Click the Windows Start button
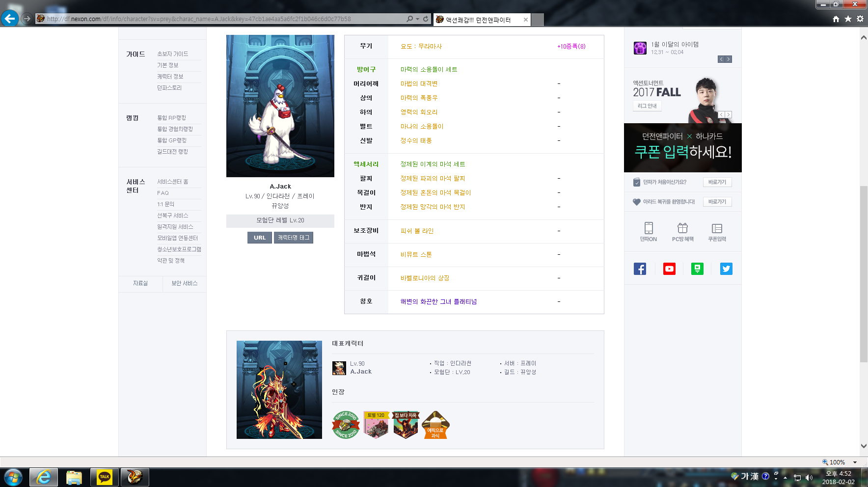The width and height of the screenshot is (868, 487). [13, 477]
